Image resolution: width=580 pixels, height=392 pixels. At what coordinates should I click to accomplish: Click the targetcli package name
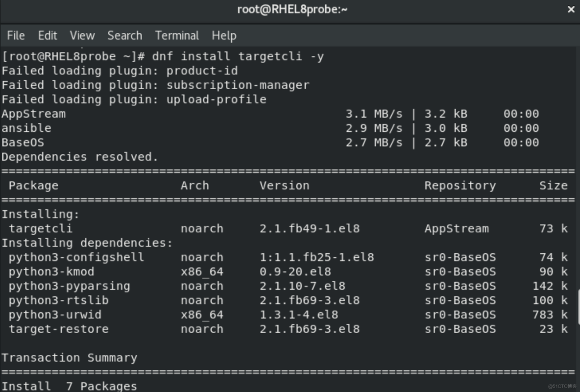point(40,229)
